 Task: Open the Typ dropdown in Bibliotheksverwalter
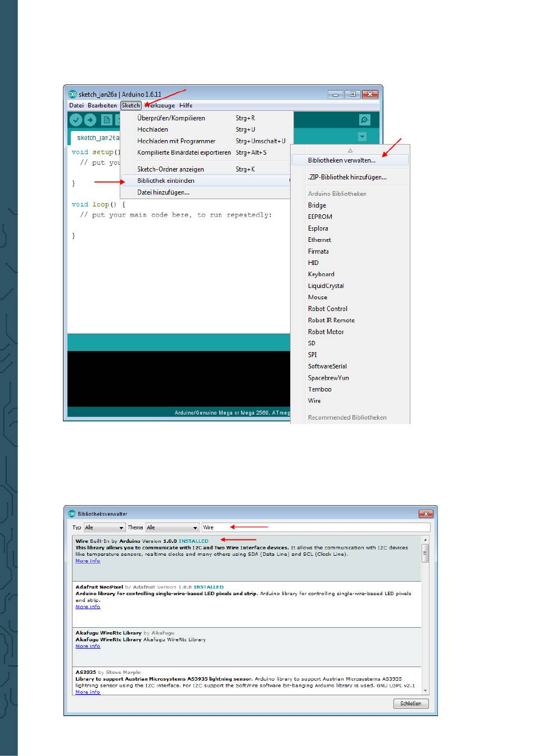click(105, 528)
